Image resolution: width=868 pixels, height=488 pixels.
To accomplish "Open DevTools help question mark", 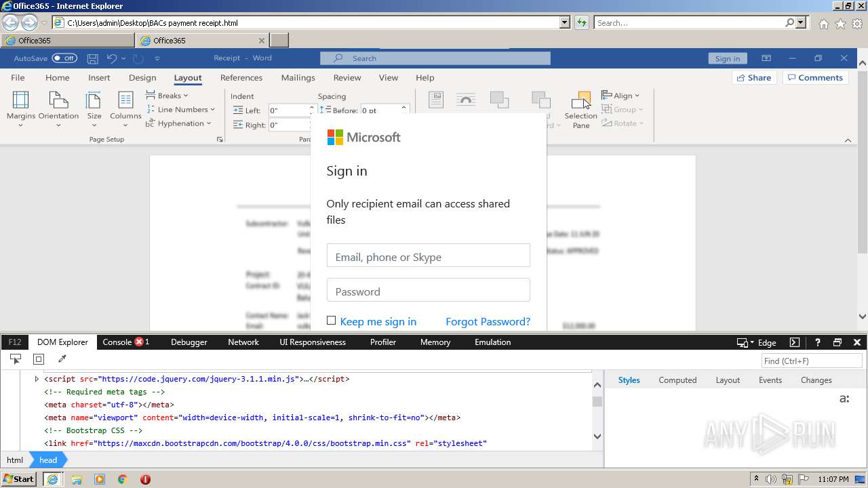I will point(818,342).
